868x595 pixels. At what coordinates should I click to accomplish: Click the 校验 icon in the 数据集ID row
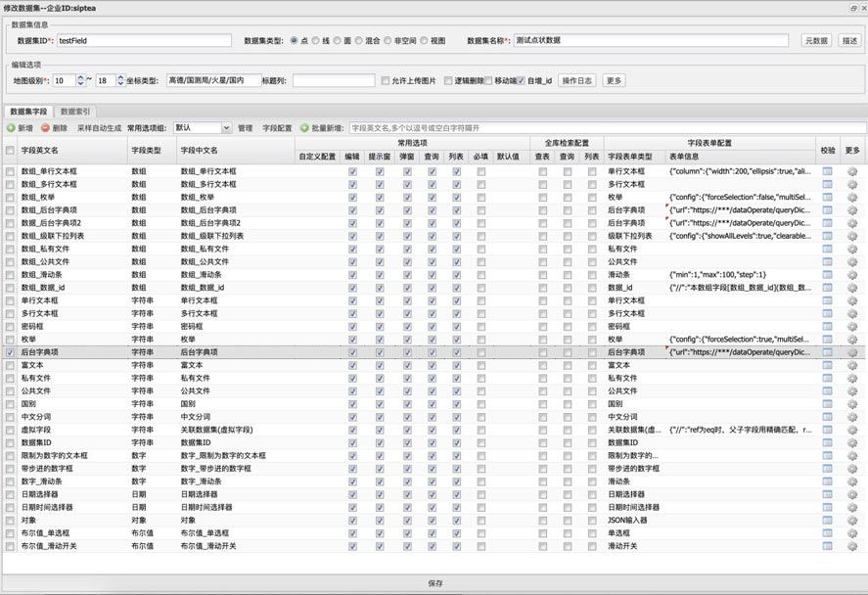(x=827, y=442)
